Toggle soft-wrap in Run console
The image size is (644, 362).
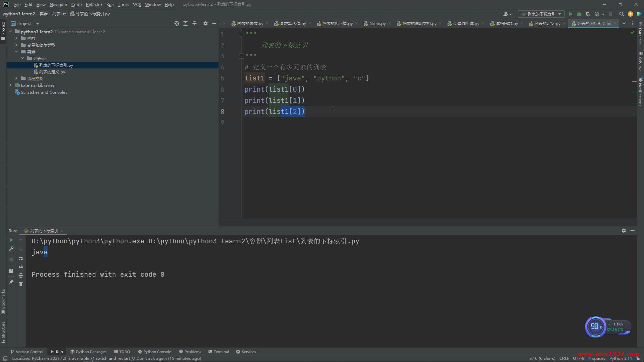click(21, 258)
